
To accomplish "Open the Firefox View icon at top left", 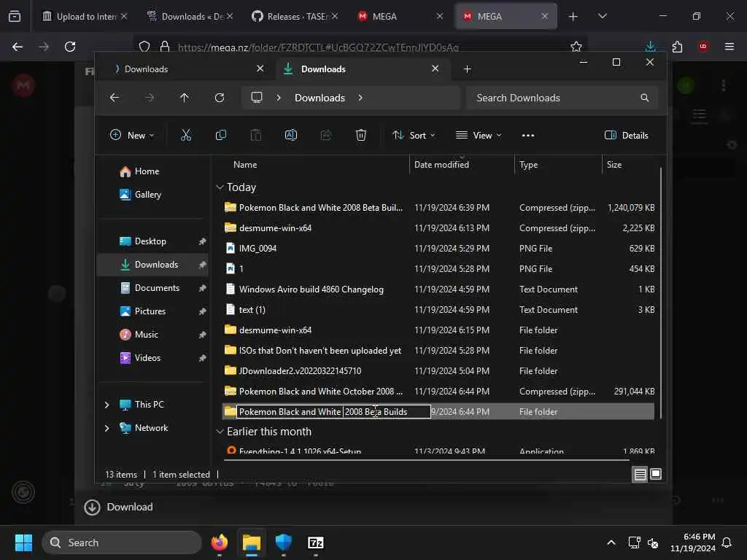I will tap(15, 17).
